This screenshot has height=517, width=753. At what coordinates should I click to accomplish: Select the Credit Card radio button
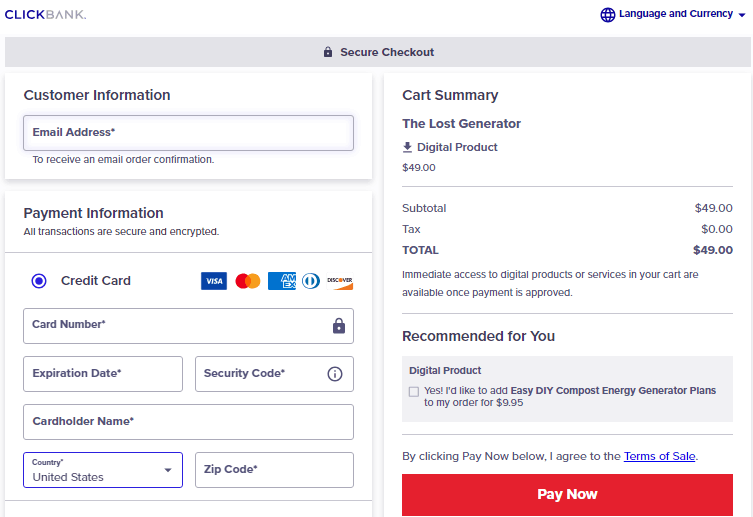[39, 281]
